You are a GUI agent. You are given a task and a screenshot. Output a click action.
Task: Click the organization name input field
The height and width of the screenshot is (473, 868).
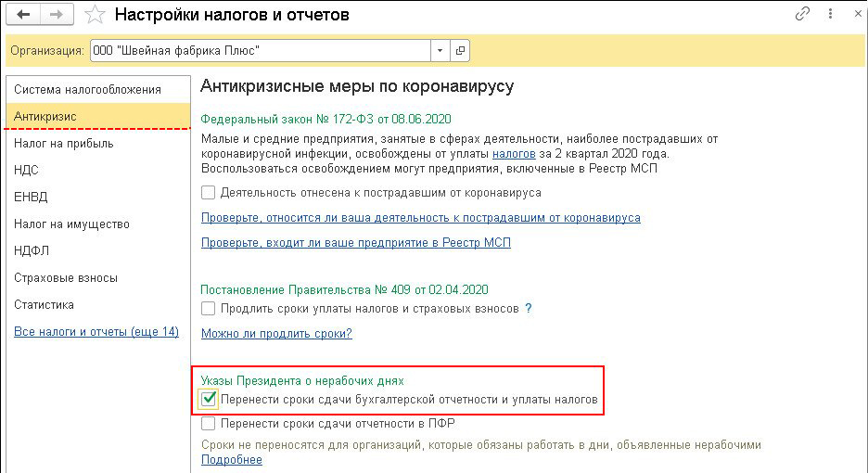pyautogui.click(x=260, y=50)
